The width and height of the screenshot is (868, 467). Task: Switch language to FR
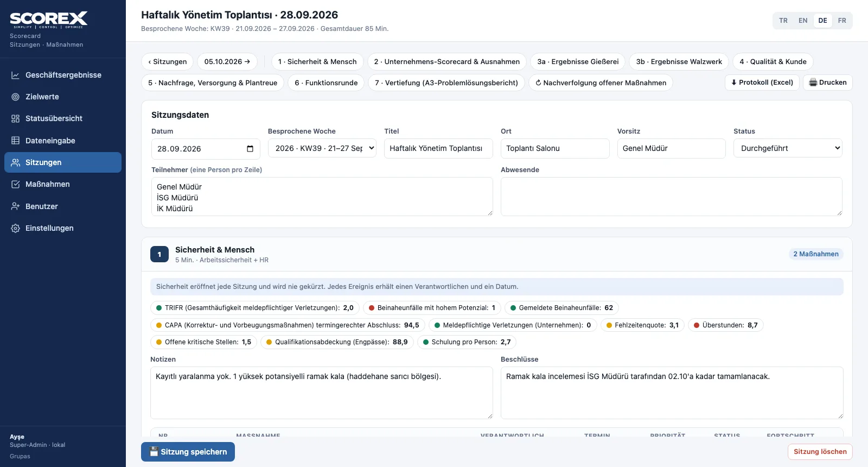click(x=842, y=21)
